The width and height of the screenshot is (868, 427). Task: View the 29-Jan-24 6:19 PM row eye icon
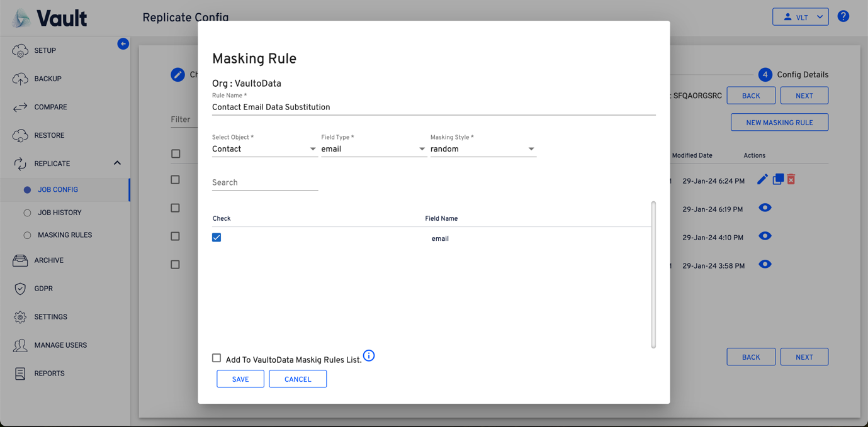click(x=765, y=208)
